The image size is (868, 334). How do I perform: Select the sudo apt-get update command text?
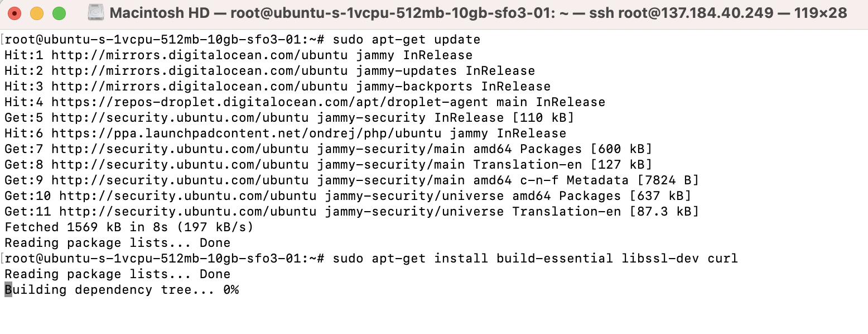point(407,39)
